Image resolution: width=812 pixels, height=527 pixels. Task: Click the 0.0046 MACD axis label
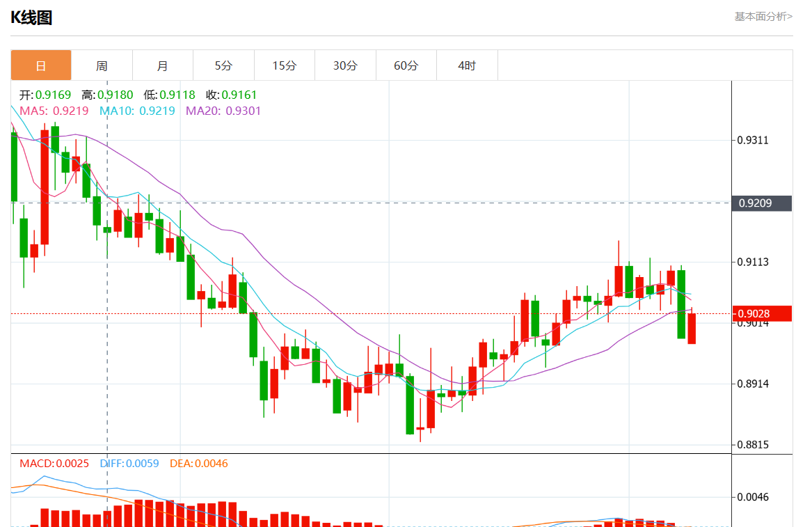pyautogui.click(x=753, y=497)
